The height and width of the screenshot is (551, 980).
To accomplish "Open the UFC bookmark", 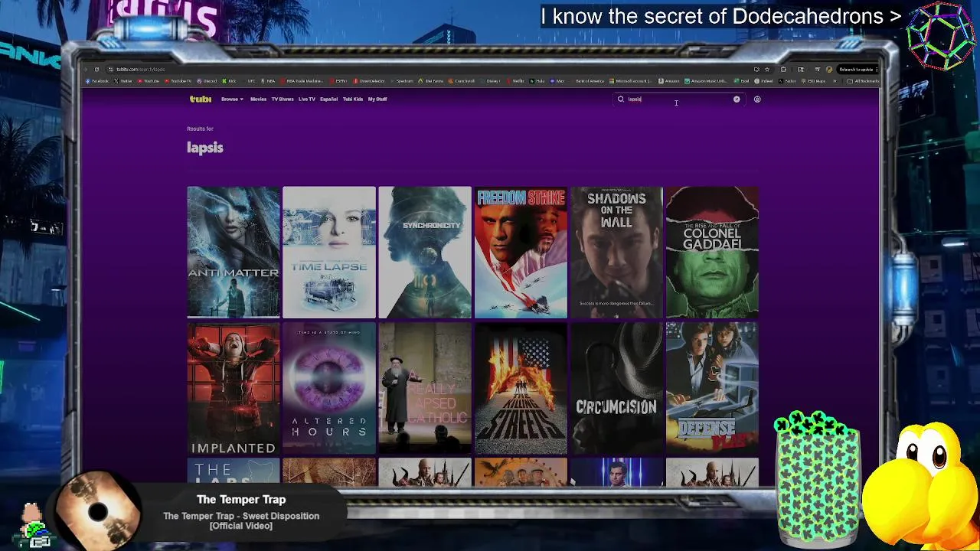I will (x=250, y=81).
